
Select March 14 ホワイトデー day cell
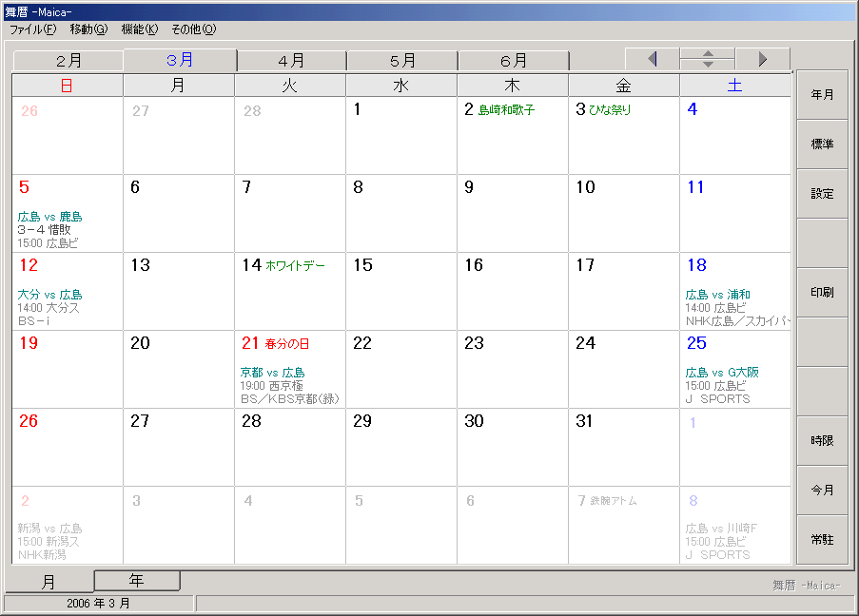tap(289, 291)
